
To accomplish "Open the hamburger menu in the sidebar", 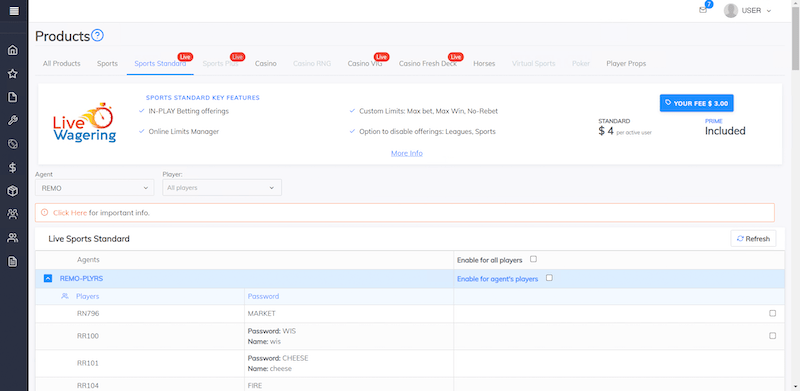I will [x=14, y=11].
